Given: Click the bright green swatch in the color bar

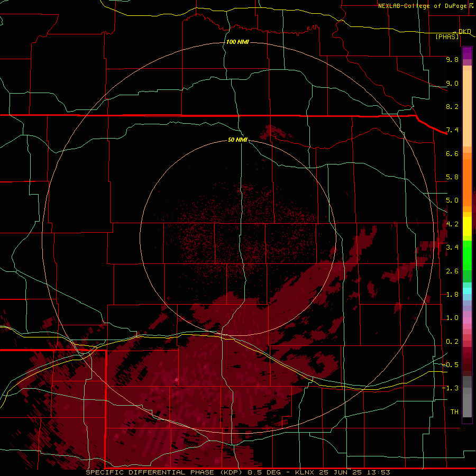Looking at the screenshot, I should [467, 255].
